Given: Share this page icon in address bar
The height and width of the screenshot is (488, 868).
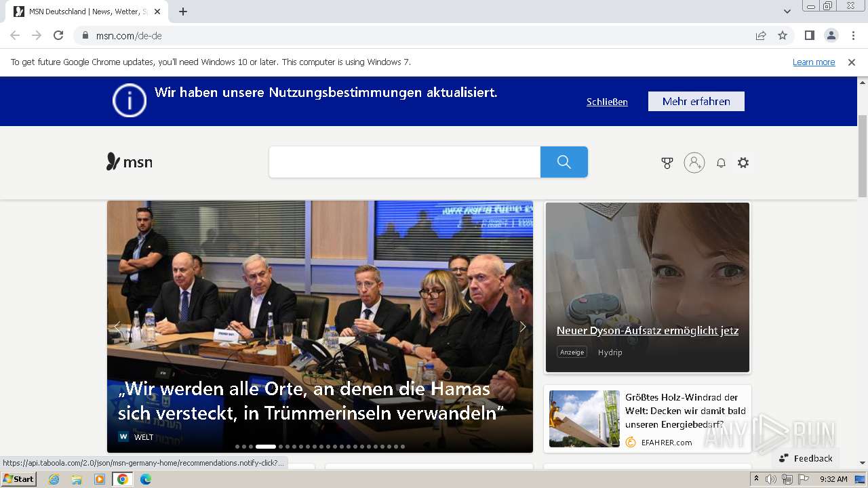Looking at the screenshot, I should pyautogui.click(x=761, y=35).
